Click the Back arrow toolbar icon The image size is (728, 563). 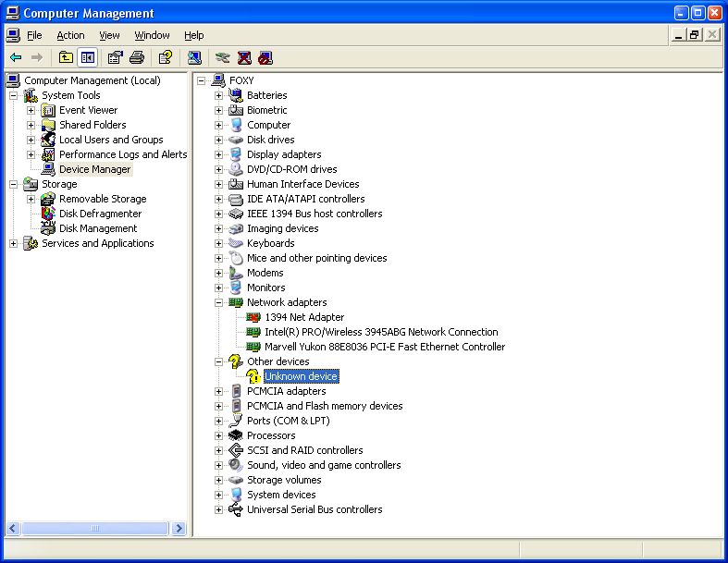click(16, 57)
